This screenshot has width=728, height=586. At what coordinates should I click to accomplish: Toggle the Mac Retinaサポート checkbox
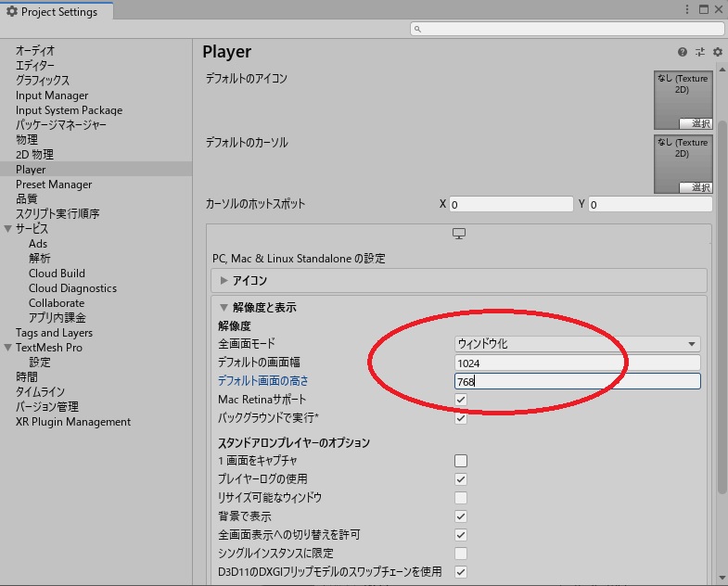point(461,400)
